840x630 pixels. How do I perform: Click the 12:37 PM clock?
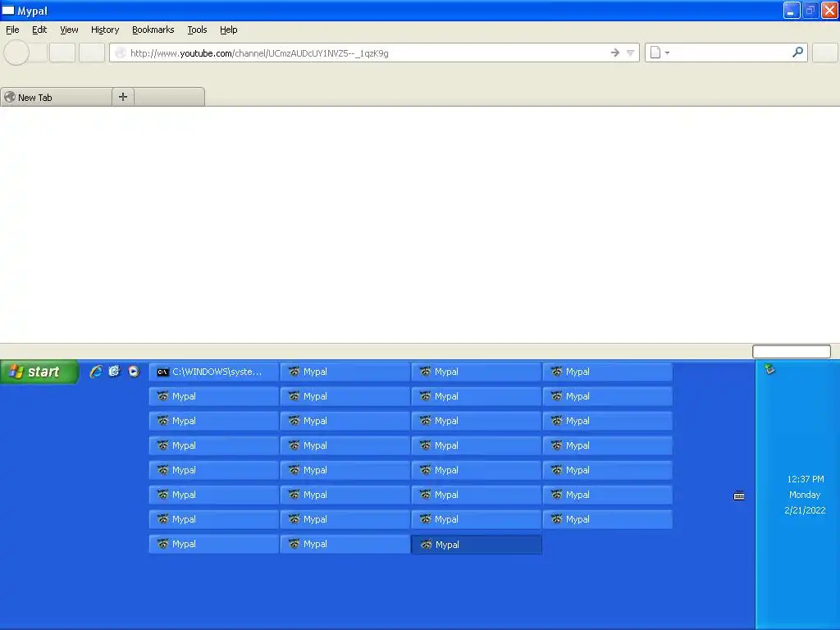[806, 479]
